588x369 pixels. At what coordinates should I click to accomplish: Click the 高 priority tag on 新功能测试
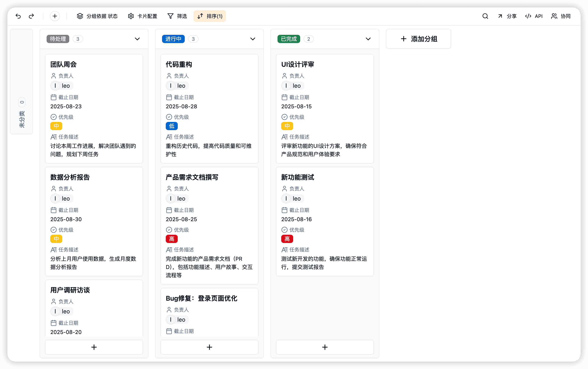(x=287, y=239)
